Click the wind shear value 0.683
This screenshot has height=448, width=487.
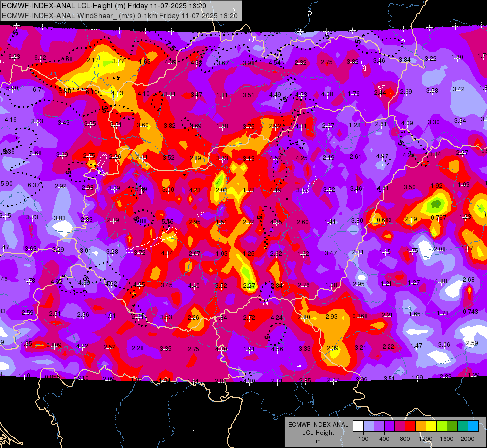pos(384,220)
